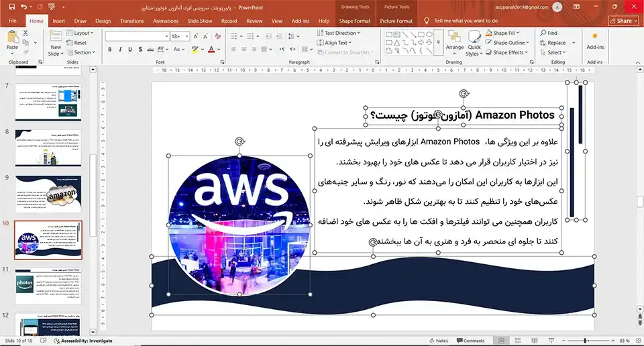The width and height of the screenshot is (644, 346).
Task: Select the oval shape in shapes gallery
Action: tap(429, 34)
